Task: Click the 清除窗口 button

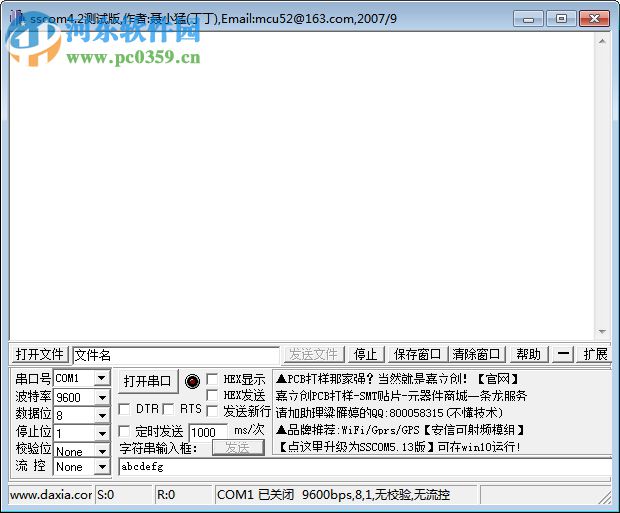Action: point(476,354)
